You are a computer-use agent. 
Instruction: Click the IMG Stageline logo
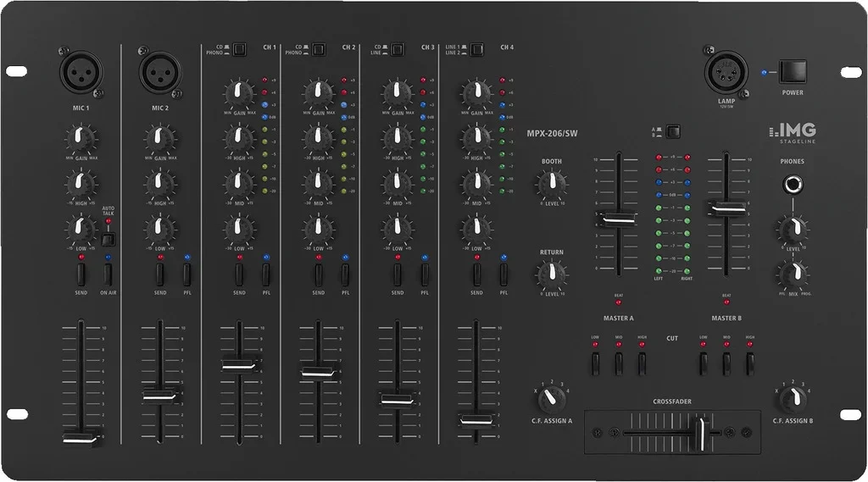(x=793, y=130)
